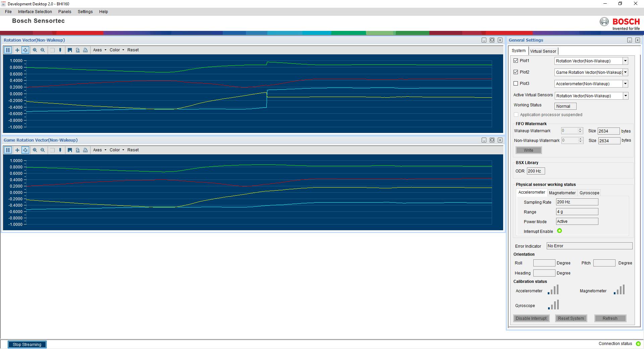644x349 pixels.
Task: Click the Accelerometer Sampling Rate field
Action: coord(577,202)
